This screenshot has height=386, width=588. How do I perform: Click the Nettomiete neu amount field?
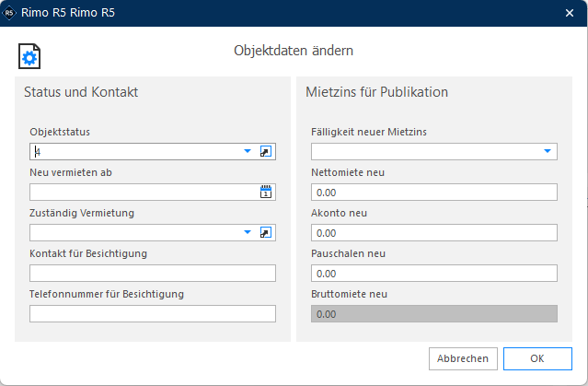click(x=434, y=192)
